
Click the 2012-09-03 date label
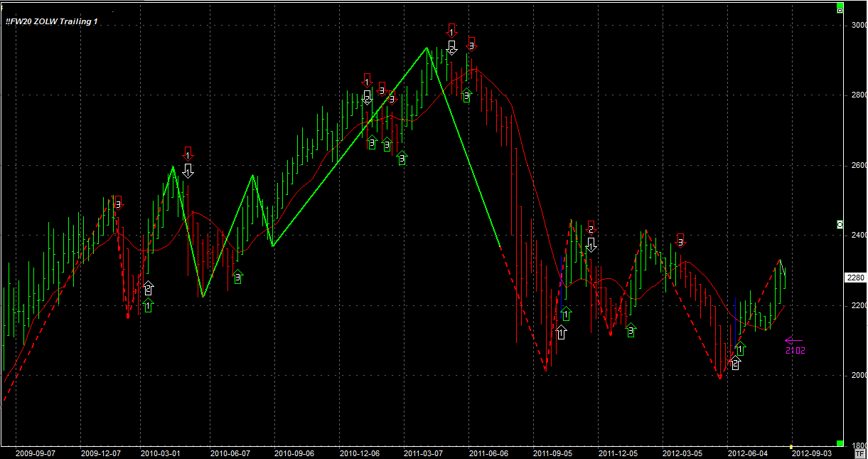click(x=812, y=453)
